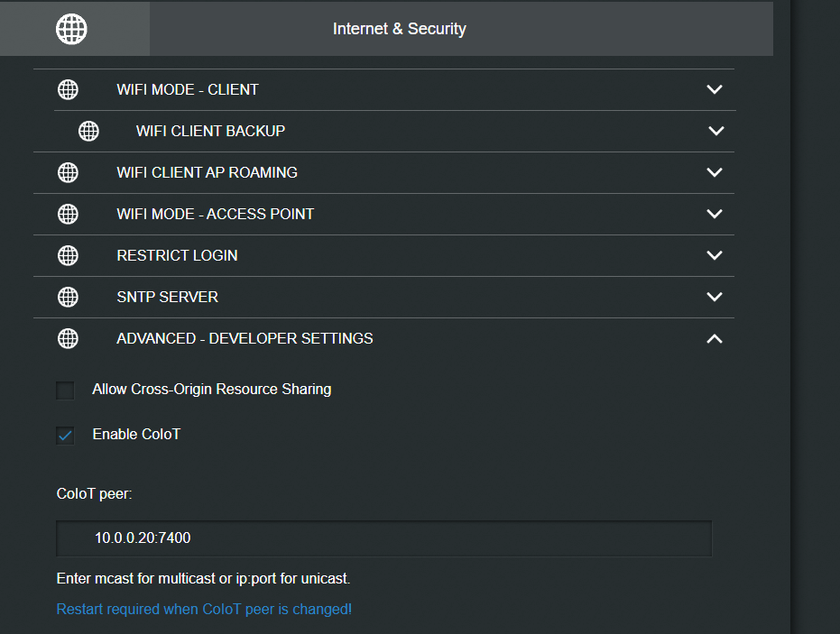
Task: Click globe icon beside WIFI CLIENT AP ROAMING
Action: (x=68, y=172)
